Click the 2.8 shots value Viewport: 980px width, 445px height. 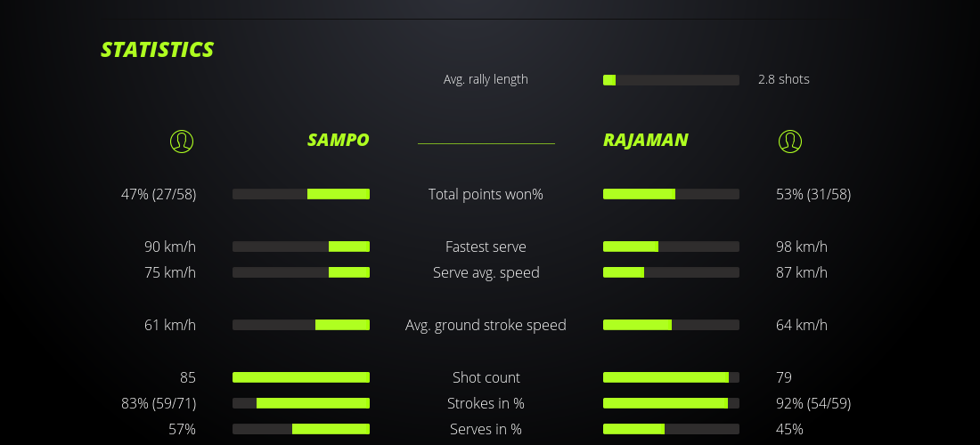click(784, 79)
